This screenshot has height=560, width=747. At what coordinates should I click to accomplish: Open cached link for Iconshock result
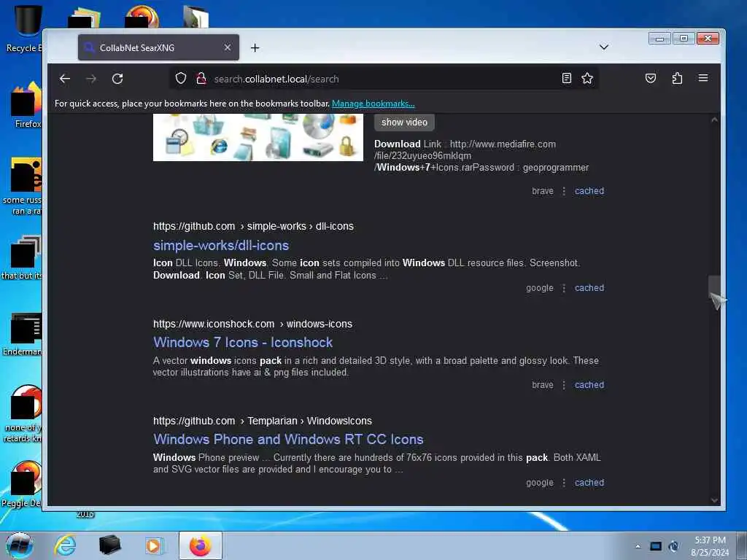(x=589, y=385)
